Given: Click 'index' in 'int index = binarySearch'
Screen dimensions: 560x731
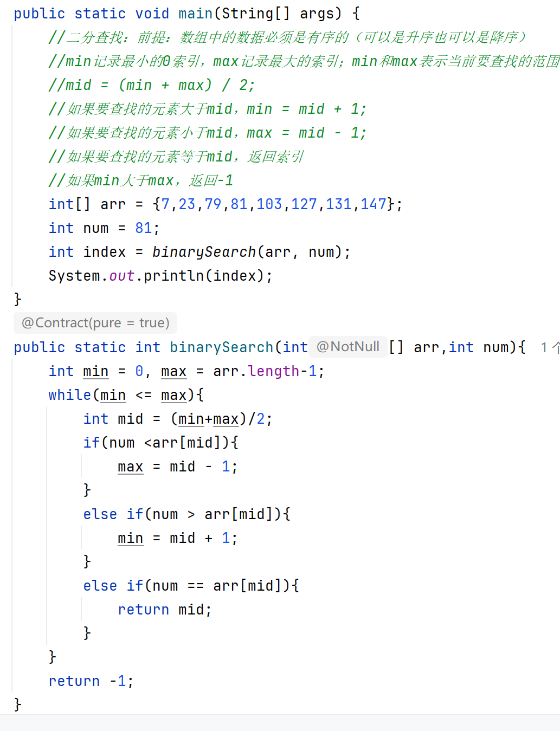Looking at the screenshot, I should pyautogui.click(x=105, y=252).
